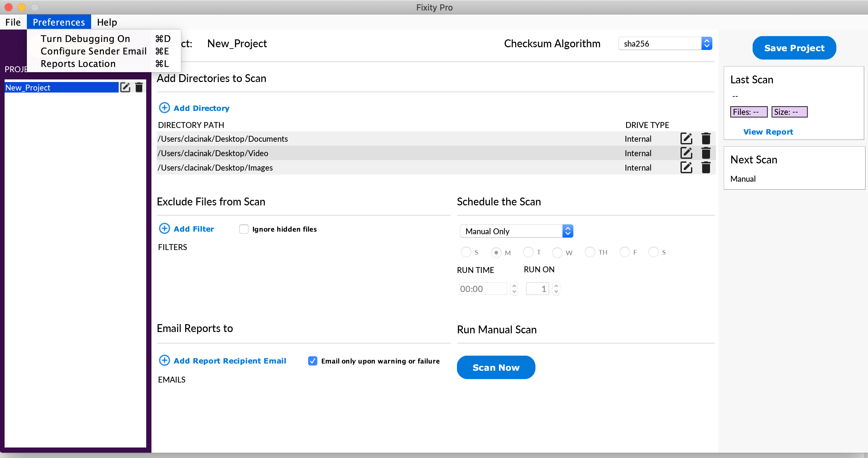Click the Internal drive type for Video
Screen dimensions: 868x458
(638, 153)
